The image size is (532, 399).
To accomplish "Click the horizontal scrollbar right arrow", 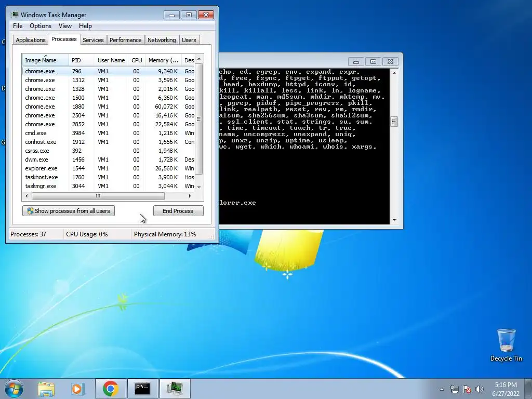I will point(190,196).
